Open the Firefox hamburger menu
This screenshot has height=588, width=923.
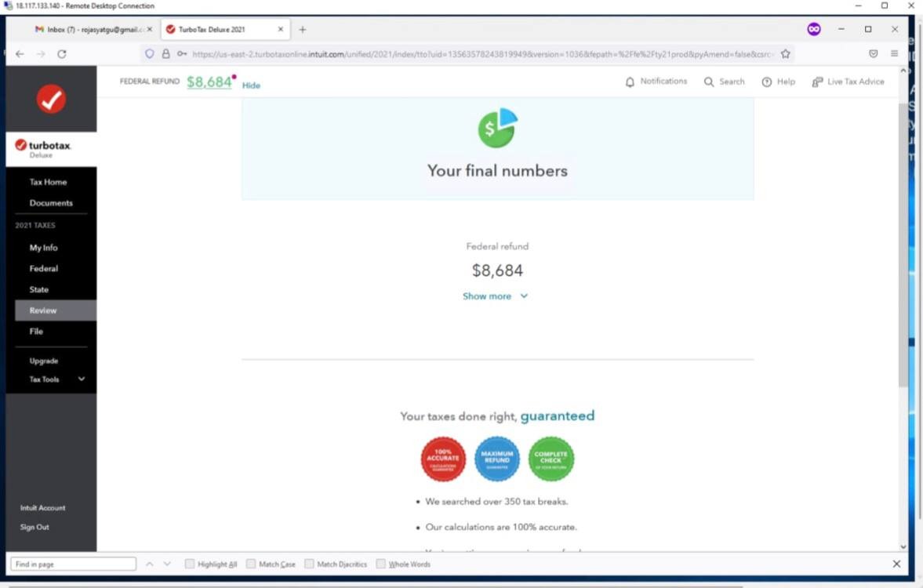[895, 53]
